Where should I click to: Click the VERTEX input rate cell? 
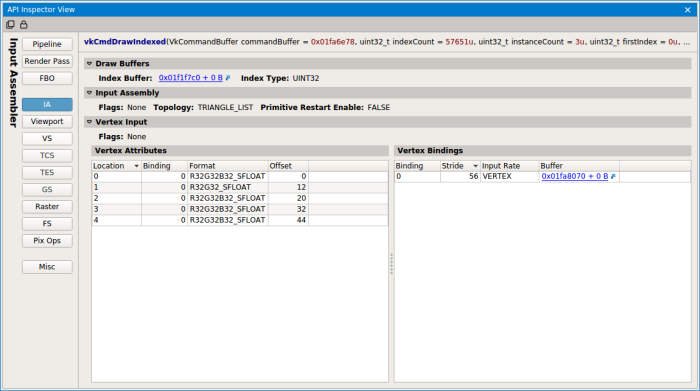[509, 176]
